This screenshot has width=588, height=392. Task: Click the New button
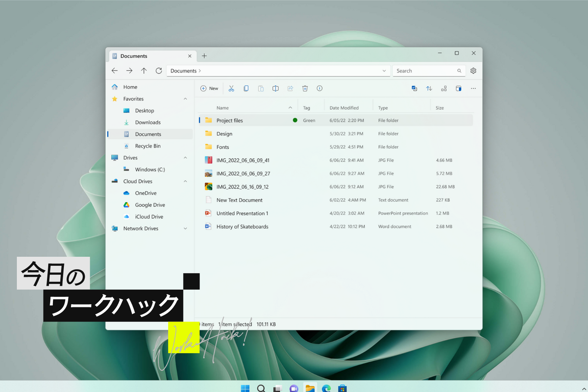(209, 88)
